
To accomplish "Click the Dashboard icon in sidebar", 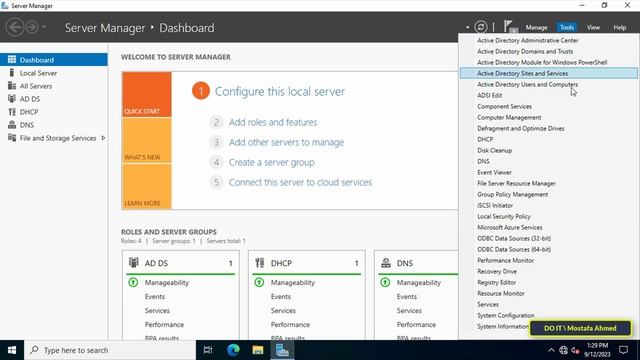I will point(12,60).
